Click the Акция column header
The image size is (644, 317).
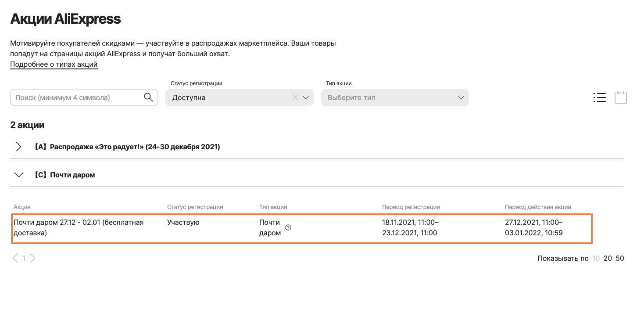tap(22, 207)
